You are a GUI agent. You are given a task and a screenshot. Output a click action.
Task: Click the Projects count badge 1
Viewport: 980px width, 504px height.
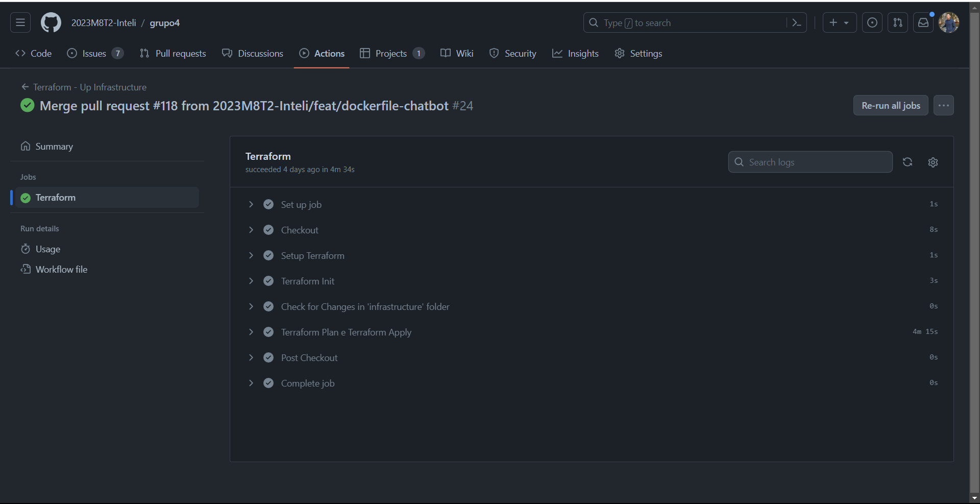(419, 53)
